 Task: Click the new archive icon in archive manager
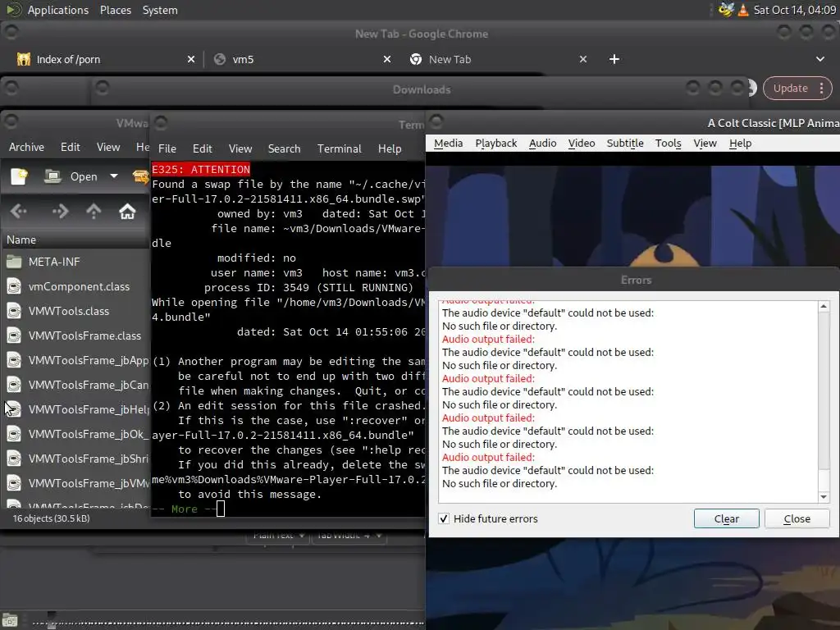(20, 176)
